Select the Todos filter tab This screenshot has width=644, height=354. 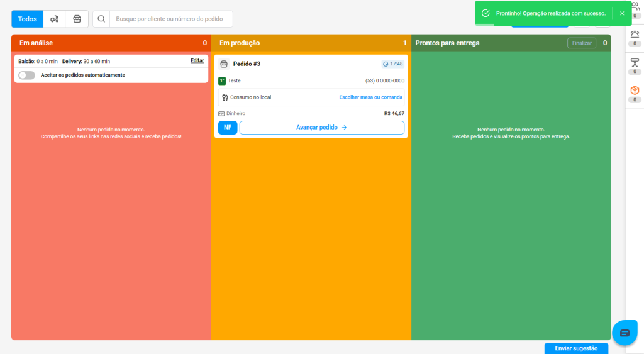point(27,19)
